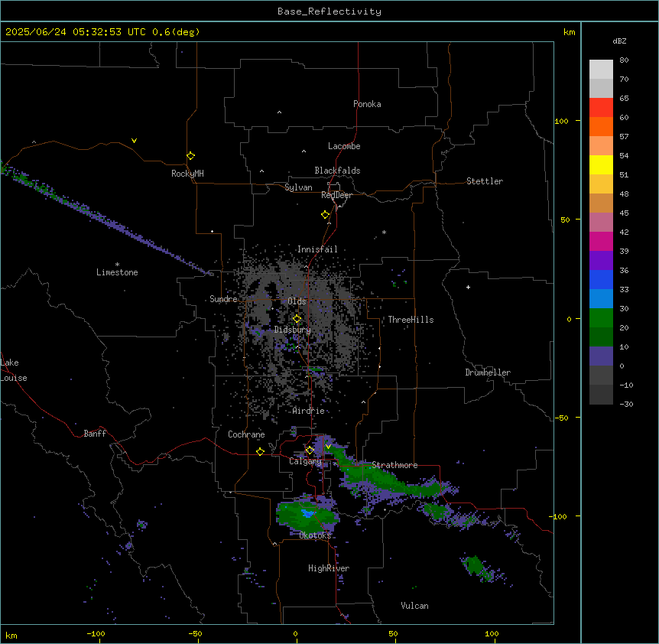Click the Olds town label
Viewport: 659px width, 644px height.
(297, 301)
